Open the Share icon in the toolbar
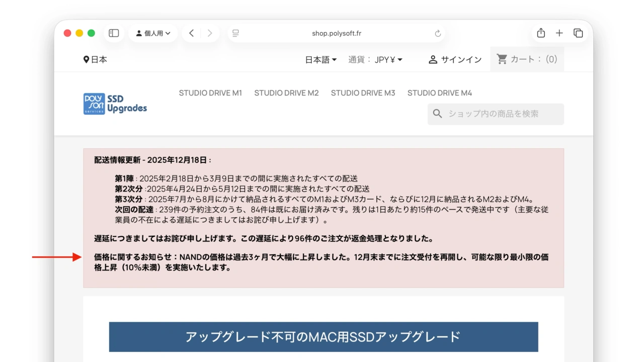The width and height of the screenshot is (644, 362). coord(541,33)
